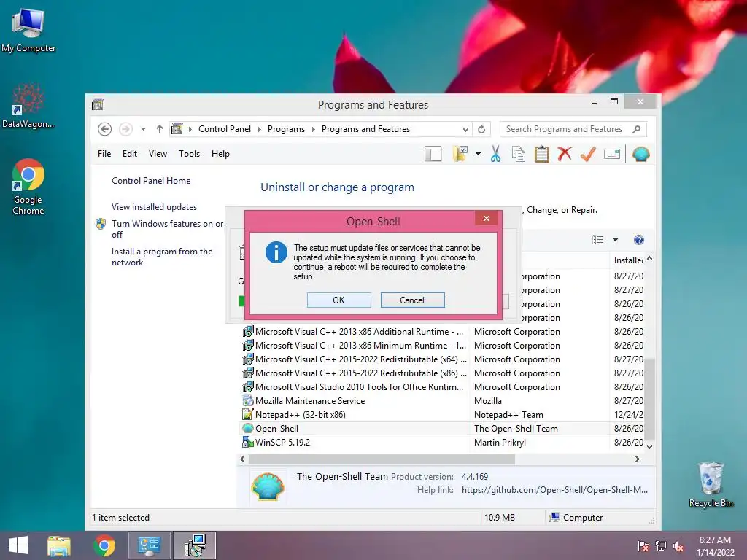The width and height of the screenshot is (747, 560).
Task: Click the GitHub help link in details pane
Action: click(554, 490)
